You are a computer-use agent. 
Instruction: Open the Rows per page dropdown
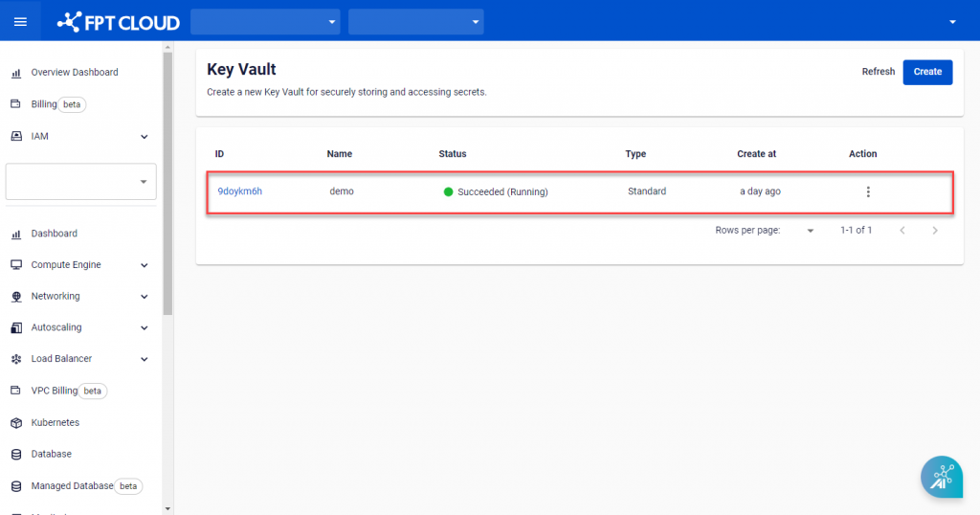click(x=810, y=231)
